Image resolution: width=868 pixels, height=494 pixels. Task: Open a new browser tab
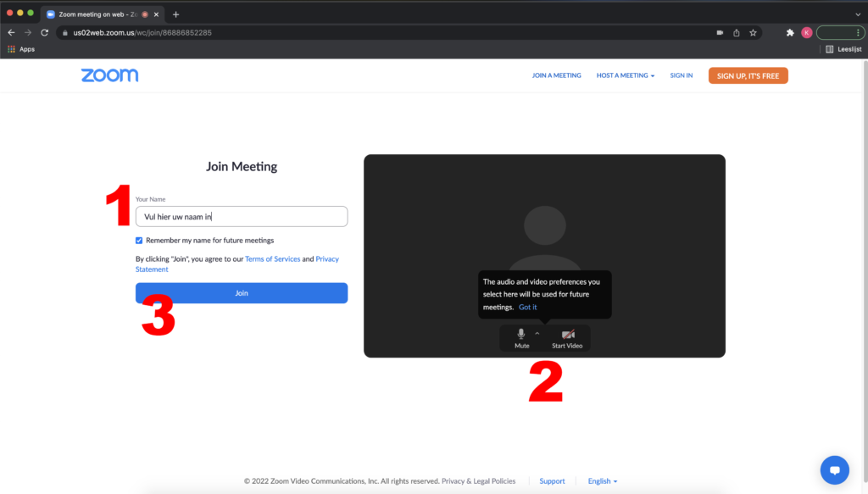coord(176,14)
